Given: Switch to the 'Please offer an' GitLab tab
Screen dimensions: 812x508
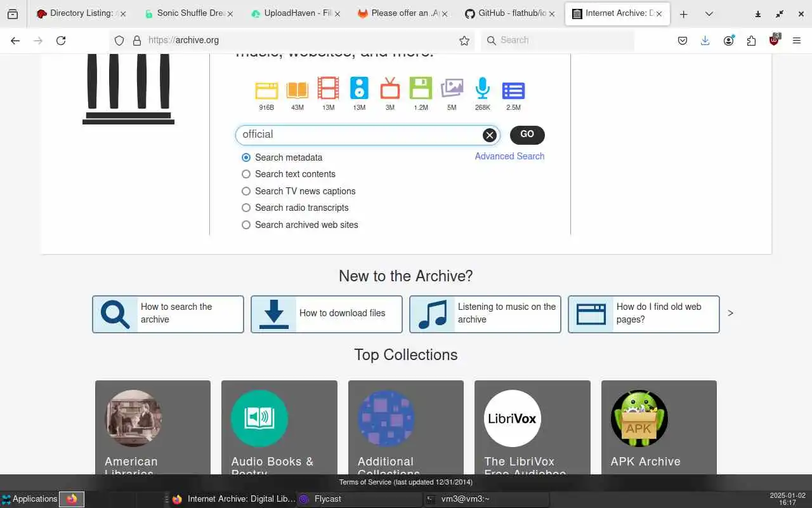Looking at the screenshot, I should tap(402, 13).
